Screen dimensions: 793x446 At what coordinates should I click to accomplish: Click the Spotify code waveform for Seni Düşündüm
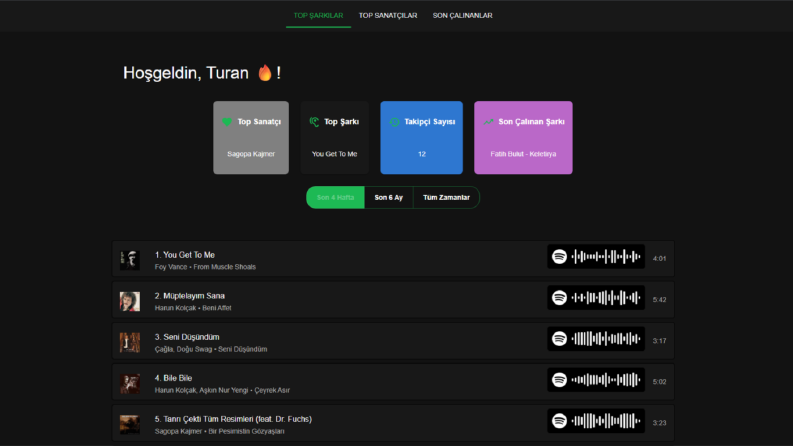click(606, 339)
